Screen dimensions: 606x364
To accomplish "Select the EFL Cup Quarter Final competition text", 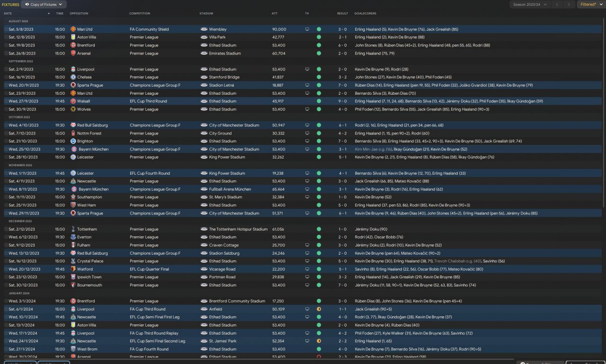I will click(149, 269).
